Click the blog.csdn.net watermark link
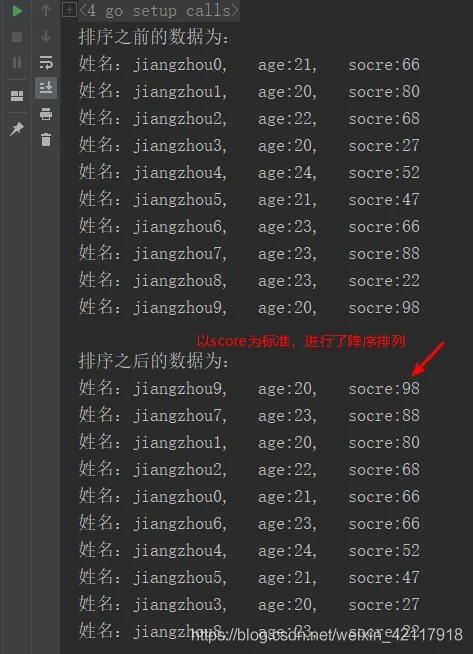Image resolution: width=473 pixels, height=654 pixels. (x=327, y=635)
